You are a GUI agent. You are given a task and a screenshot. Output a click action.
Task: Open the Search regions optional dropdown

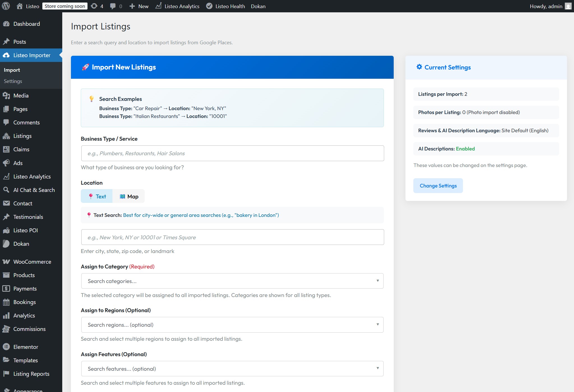232,325
